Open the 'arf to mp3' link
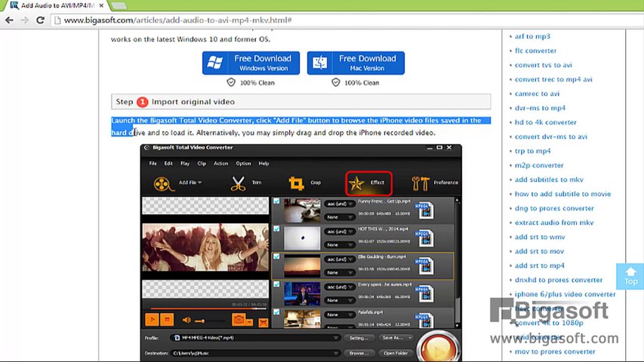The image size is (644, 362). [x=532, y=36]
